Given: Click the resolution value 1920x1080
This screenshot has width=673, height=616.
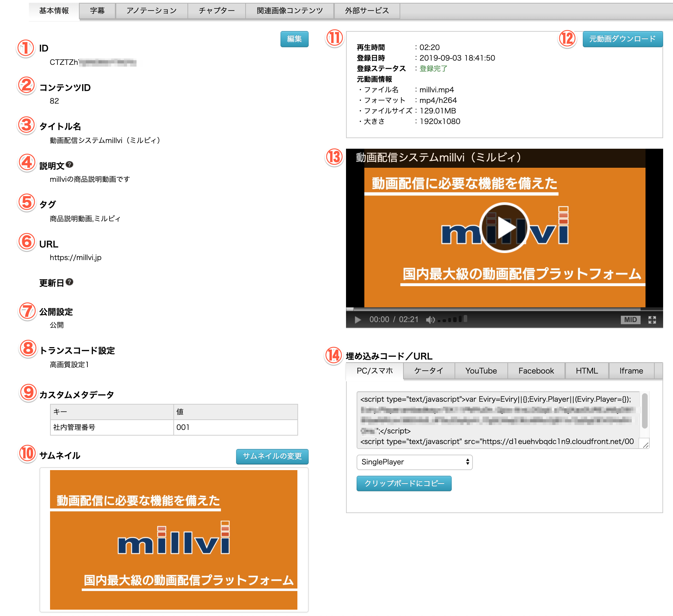Looking at the screenshot, I should (440, 121).
